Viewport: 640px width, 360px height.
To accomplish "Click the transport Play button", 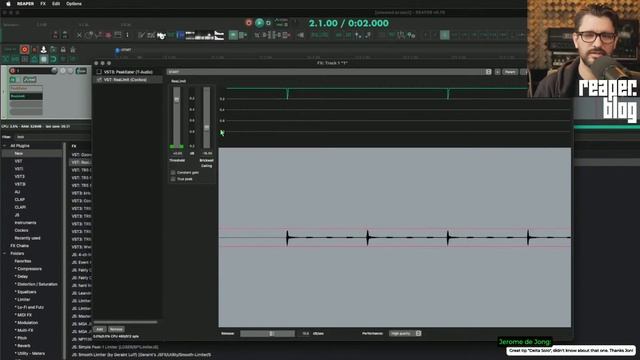I will pyautogui.click(x=259, y=23).
